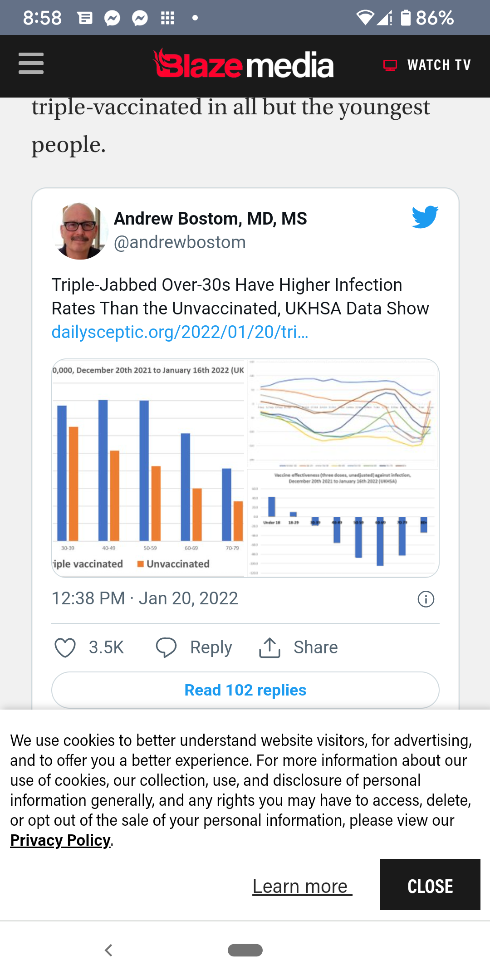
Task: Open the Privacy Policy link
Action: pyautogui.click(x=60, y=841)
